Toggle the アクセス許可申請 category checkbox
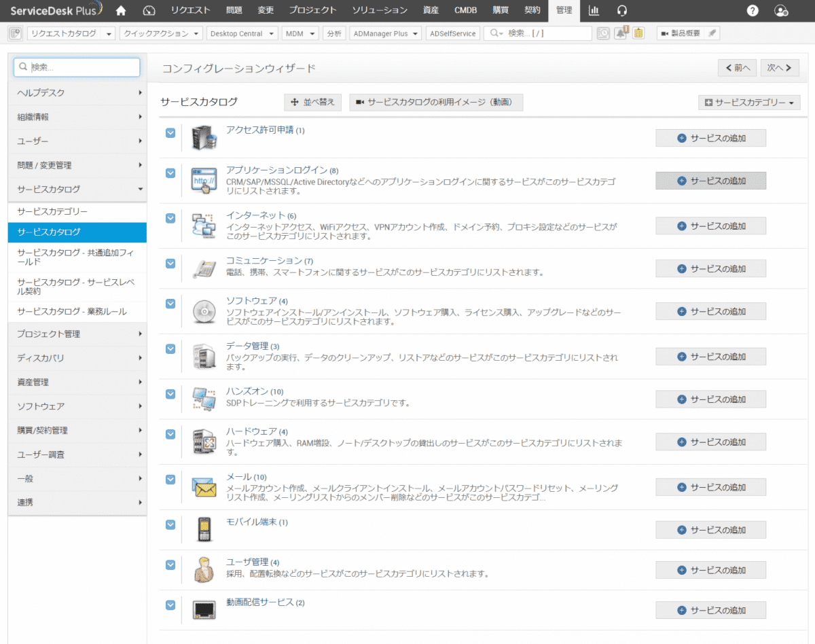Viewport: 815px width, 644px height. [170, 132]
